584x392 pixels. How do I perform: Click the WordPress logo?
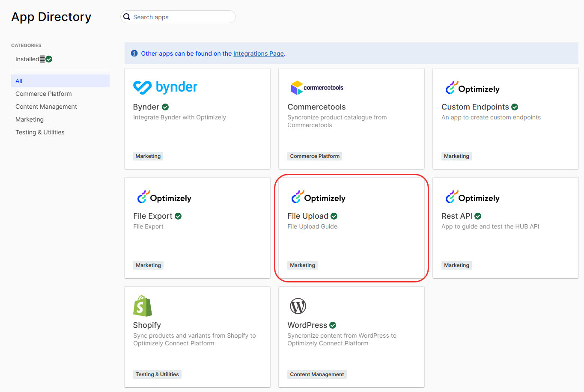[x=298, y=306]
